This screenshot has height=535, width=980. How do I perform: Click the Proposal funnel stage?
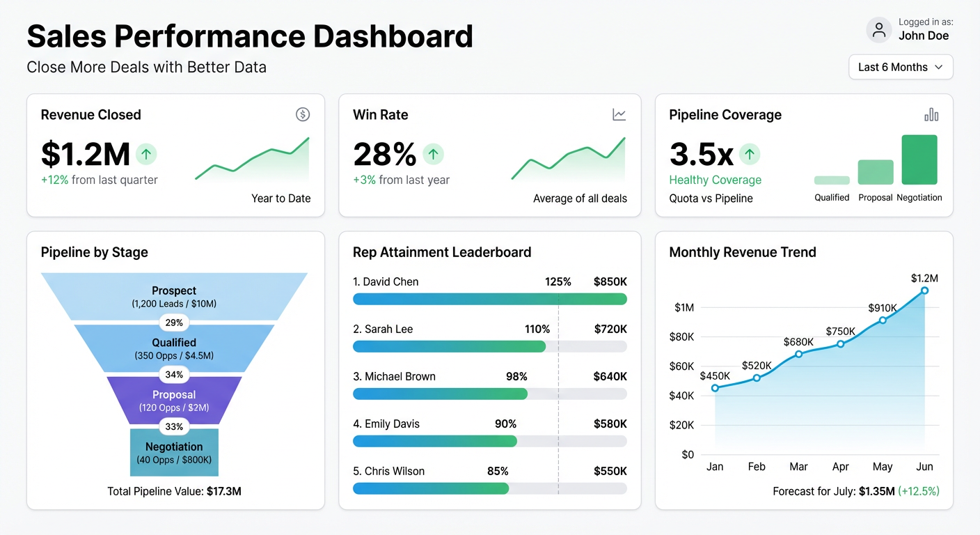(x=174, y=401)
